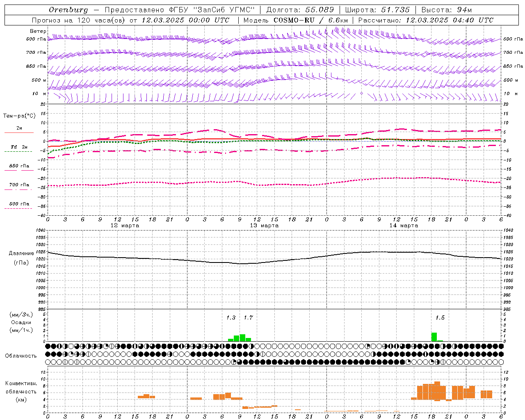
Task: Select the 500 гПа temperature legend entry
Action: pyautogui.click(x=19, y=204)
